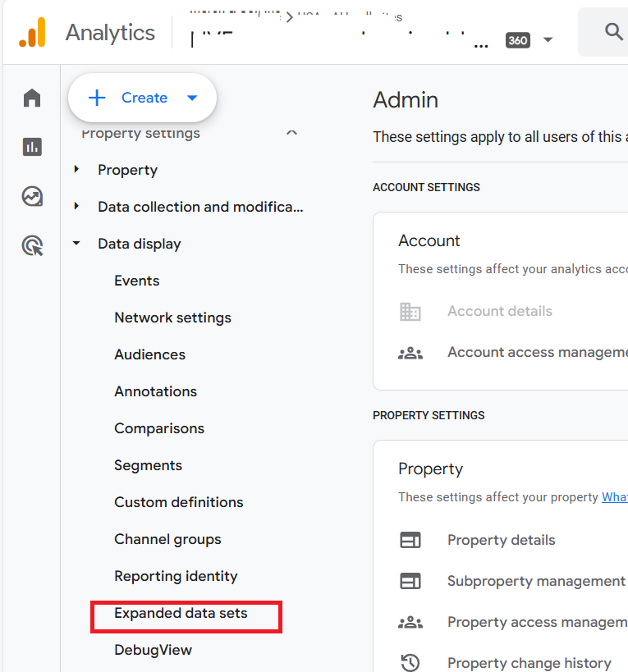Collapse the Data display node

click(x=77, y=244)
